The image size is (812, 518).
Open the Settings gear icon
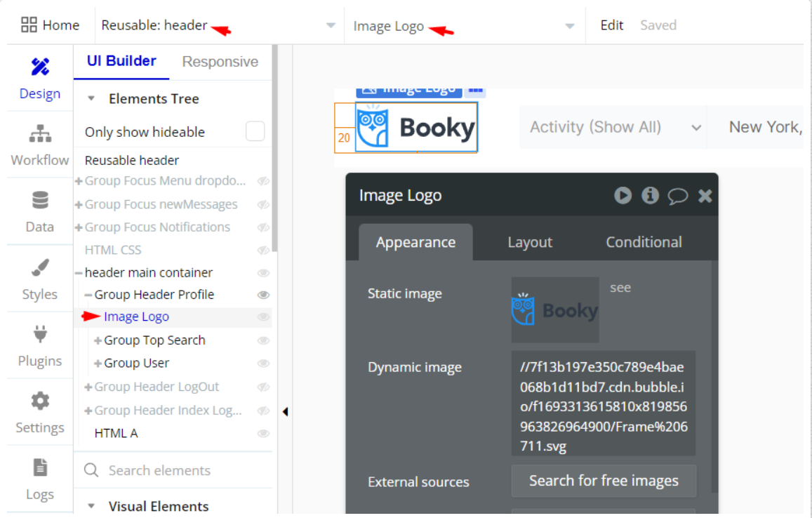(40, 401)
